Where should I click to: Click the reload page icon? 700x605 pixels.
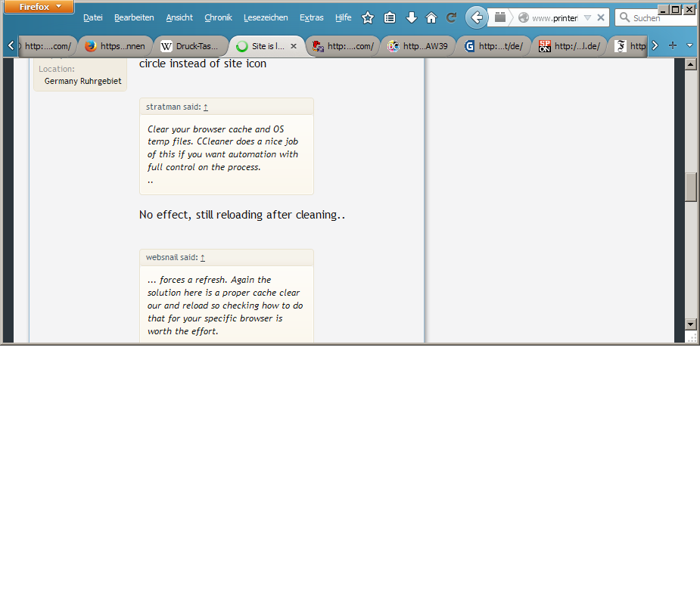coord(452,17)
